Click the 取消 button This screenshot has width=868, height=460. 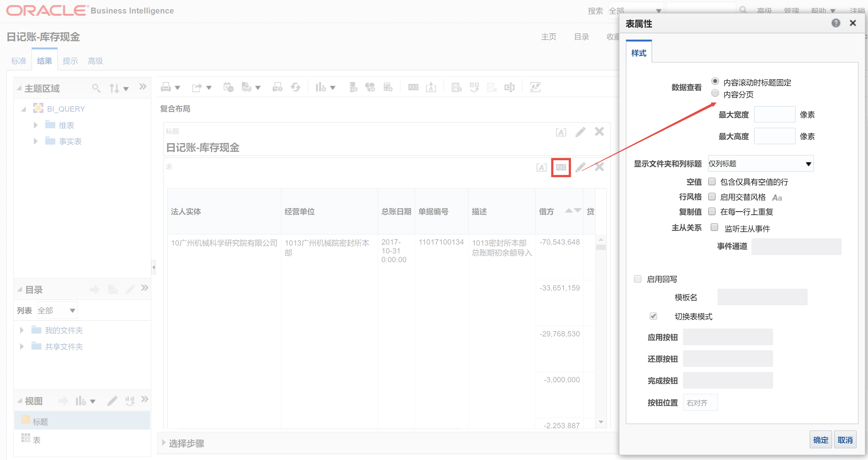845,440
